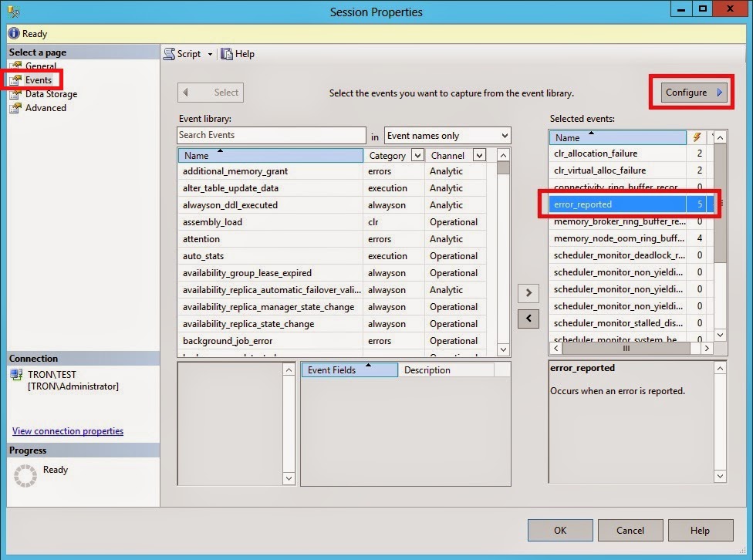
Task: Select alwayson_ddl_executed event
Action: (332, 205)
